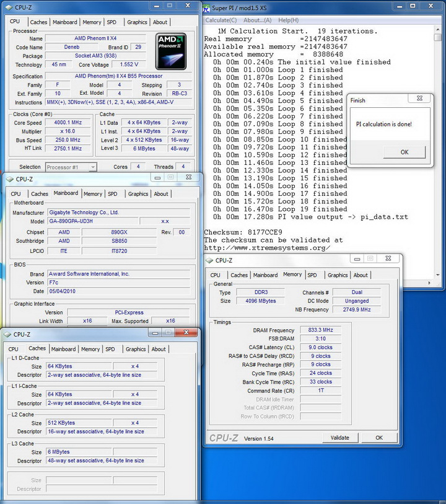Click CPU-Z icon in top window title bar

(9, 7)
